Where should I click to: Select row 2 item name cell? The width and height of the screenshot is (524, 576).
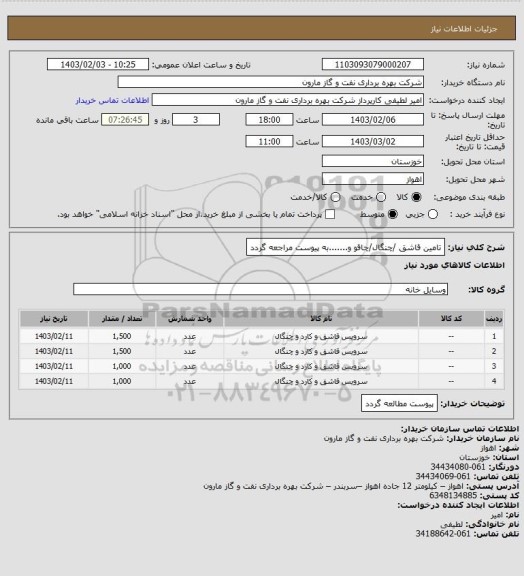[x=321, y=352]
